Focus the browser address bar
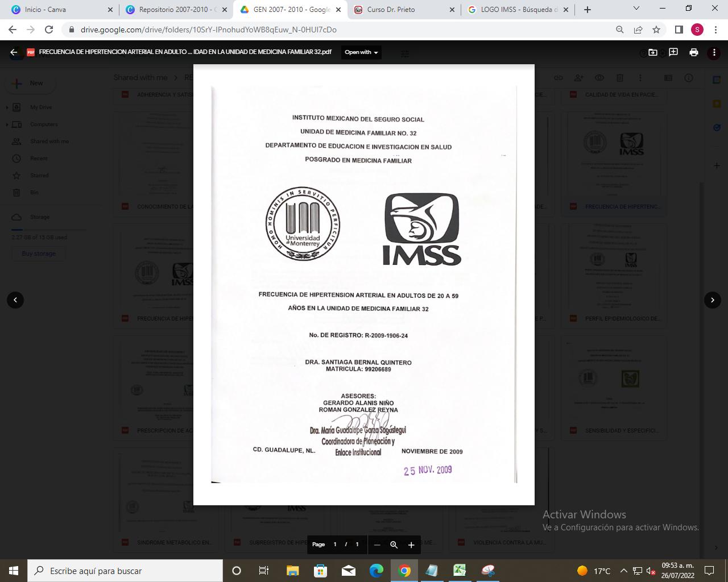 click(341, 30)
